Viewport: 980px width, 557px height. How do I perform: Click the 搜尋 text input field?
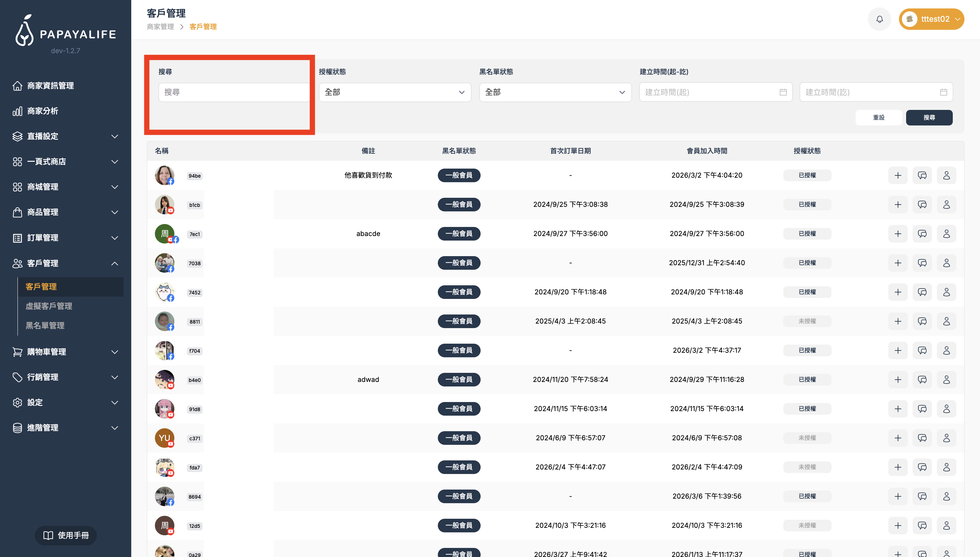tap(233, 92)
